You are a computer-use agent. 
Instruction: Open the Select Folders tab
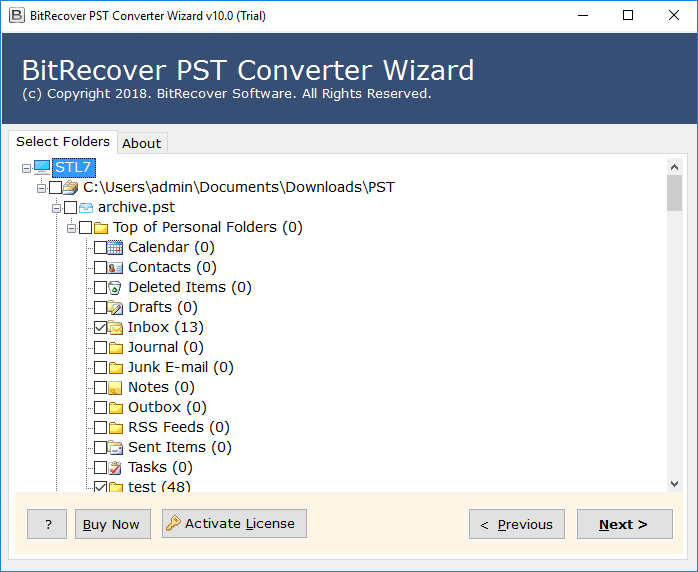tap(63, 142)
